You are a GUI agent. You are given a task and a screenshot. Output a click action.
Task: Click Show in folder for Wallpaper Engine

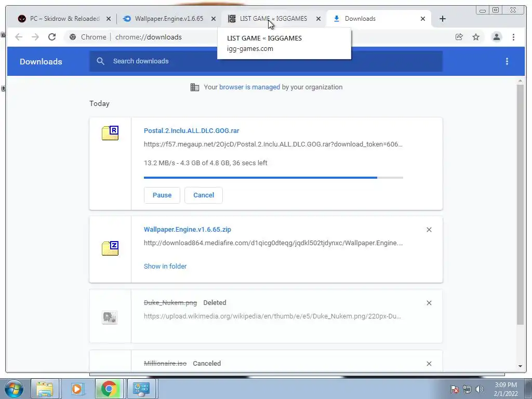(x=165, y=267)
